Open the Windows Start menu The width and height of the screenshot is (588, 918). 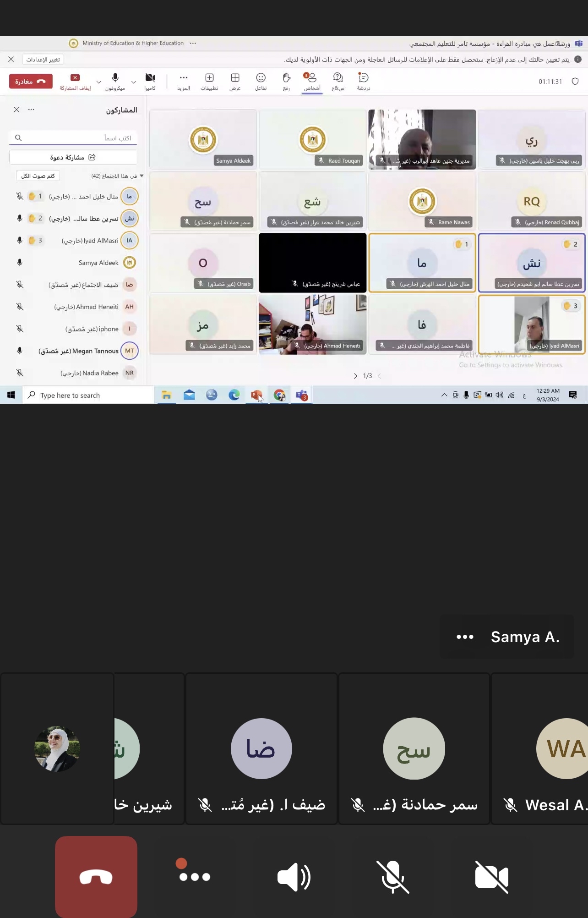point(11,395)
